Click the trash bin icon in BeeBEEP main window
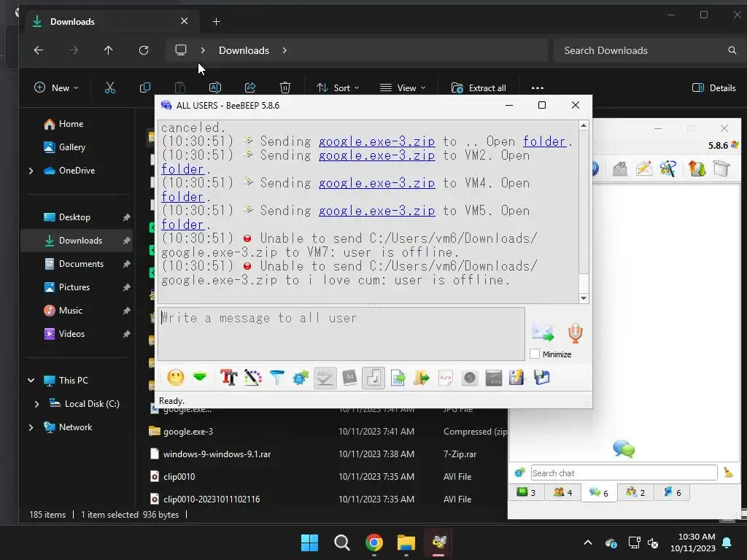The height and width of the screenshot is (560, 747). (721, 168)
